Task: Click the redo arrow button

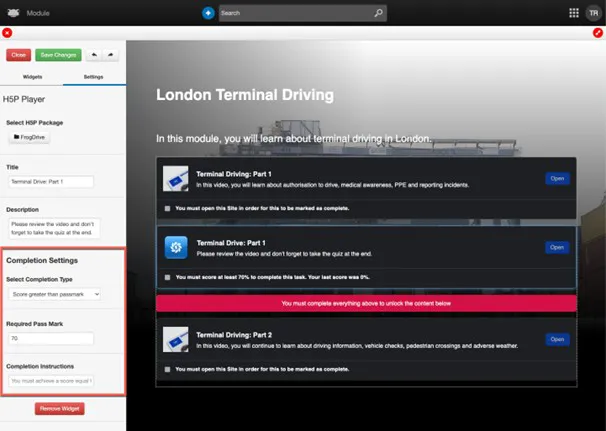Action: pyautogui.click(x=111, y=55)
